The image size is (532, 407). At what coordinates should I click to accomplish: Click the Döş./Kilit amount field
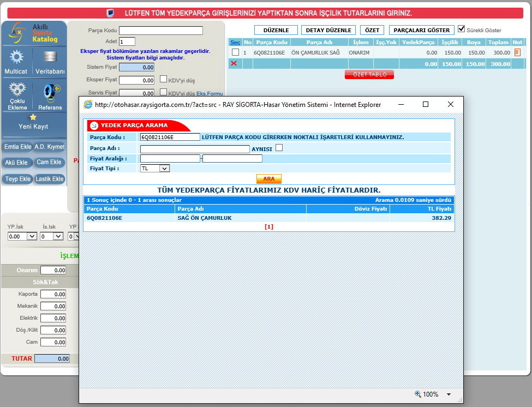[x=53, y=330]
